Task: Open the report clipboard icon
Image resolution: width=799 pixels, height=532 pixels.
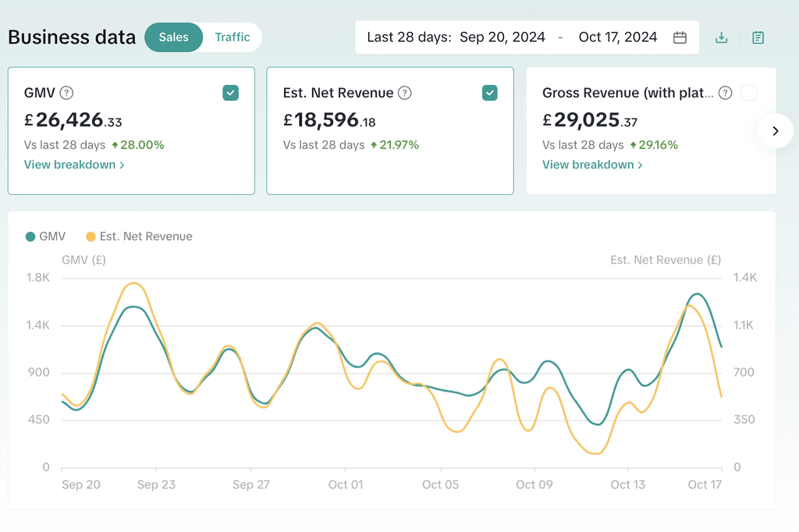Action: click(x=758, y=37)
